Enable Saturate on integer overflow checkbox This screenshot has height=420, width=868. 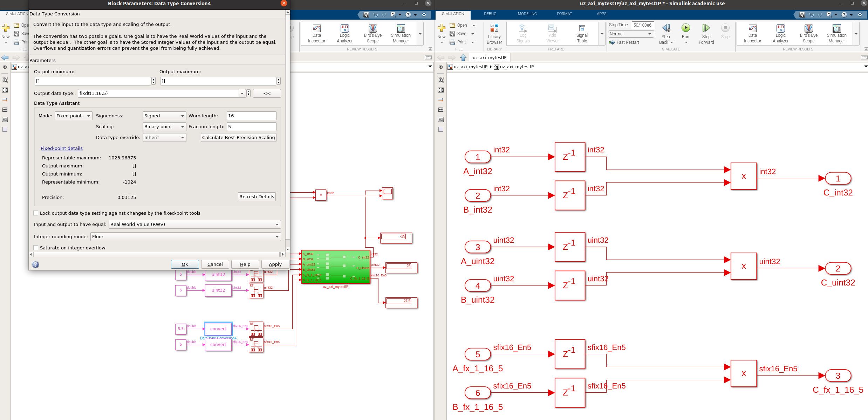pyautogui.click(x=36, y=248)
